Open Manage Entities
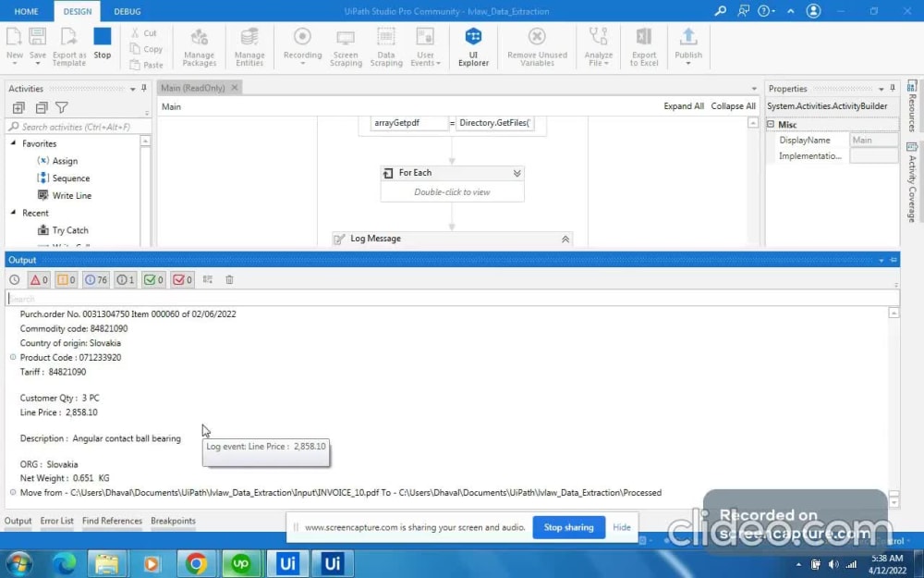This screenshot has height=578, width=924. pos(249,46)
